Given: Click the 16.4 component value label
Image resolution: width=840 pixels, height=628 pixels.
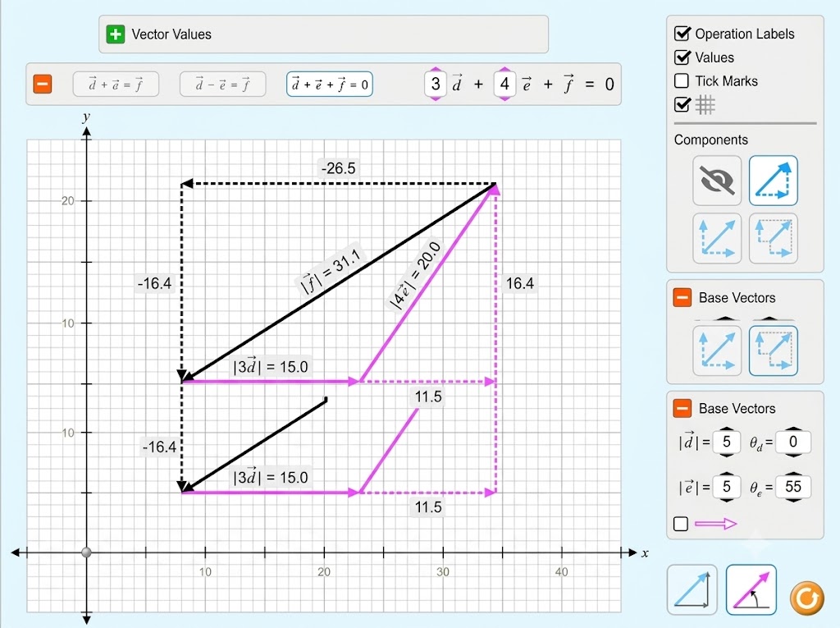Looking at the screenshot, I should 520,283.
